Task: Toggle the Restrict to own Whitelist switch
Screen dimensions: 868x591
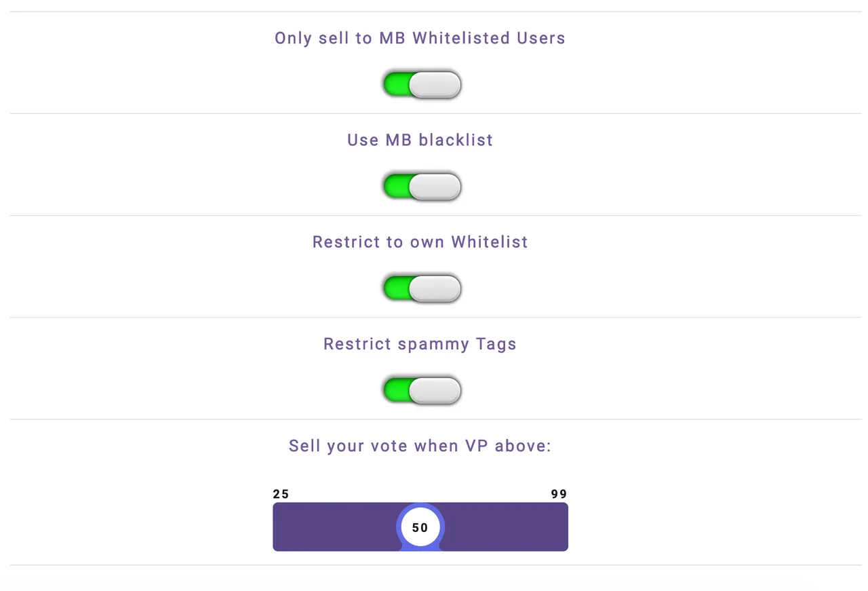Action: [x=422, y=288]
